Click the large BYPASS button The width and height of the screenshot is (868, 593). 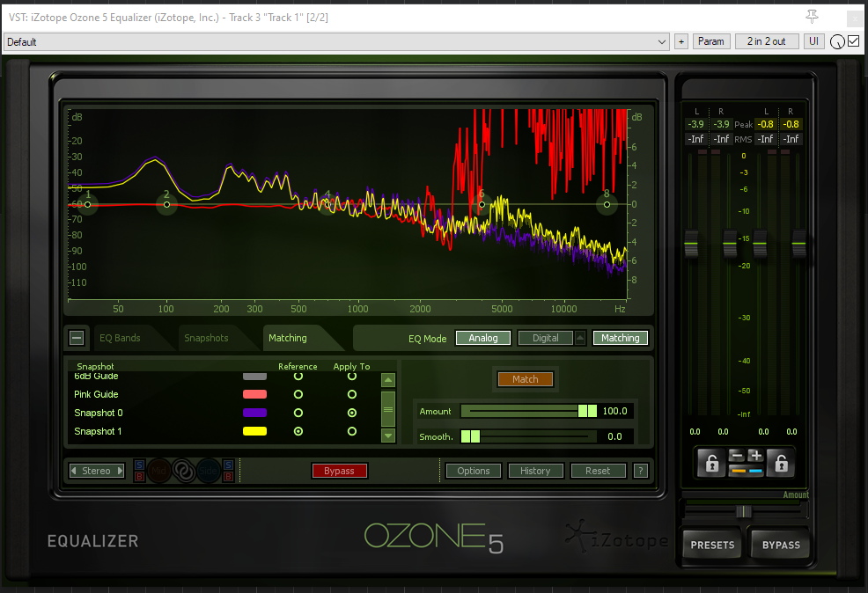pyautogui.click(x=781, y=545)
